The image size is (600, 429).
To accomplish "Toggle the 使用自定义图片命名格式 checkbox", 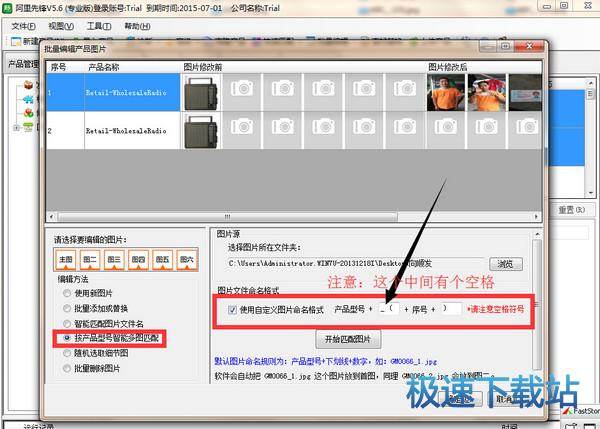I will pyautogui.click(x=232, y=310).
